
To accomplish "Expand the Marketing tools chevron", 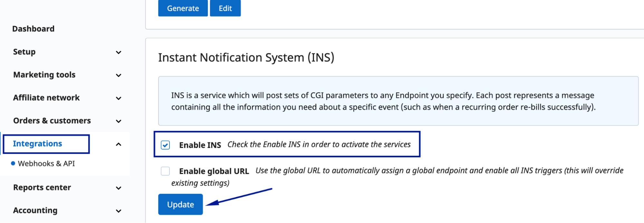I will (119, 75).
